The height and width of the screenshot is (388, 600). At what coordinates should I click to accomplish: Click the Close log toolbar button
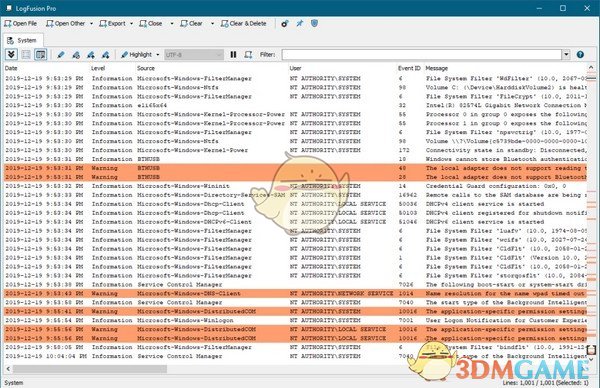(151, 24)
